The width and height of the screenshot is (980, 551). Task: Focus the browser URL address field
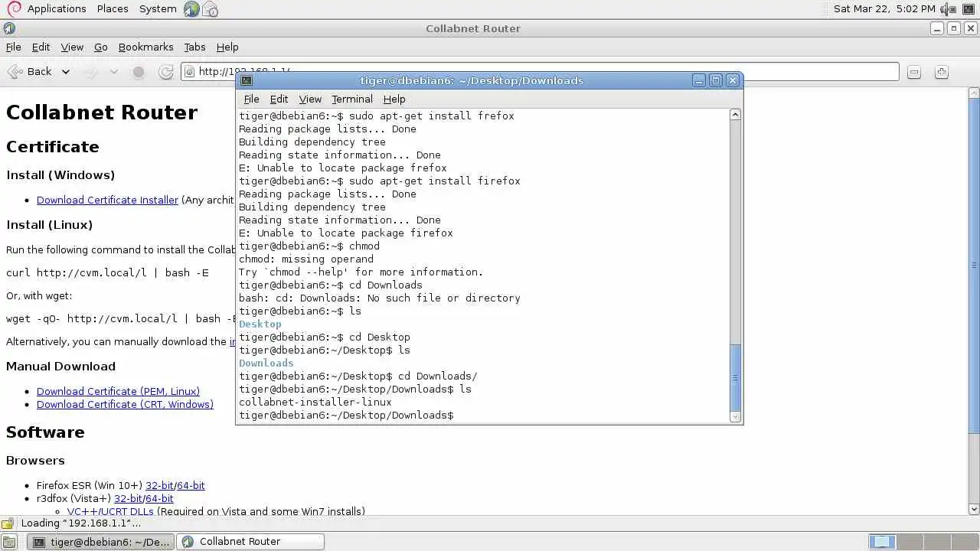540,71
